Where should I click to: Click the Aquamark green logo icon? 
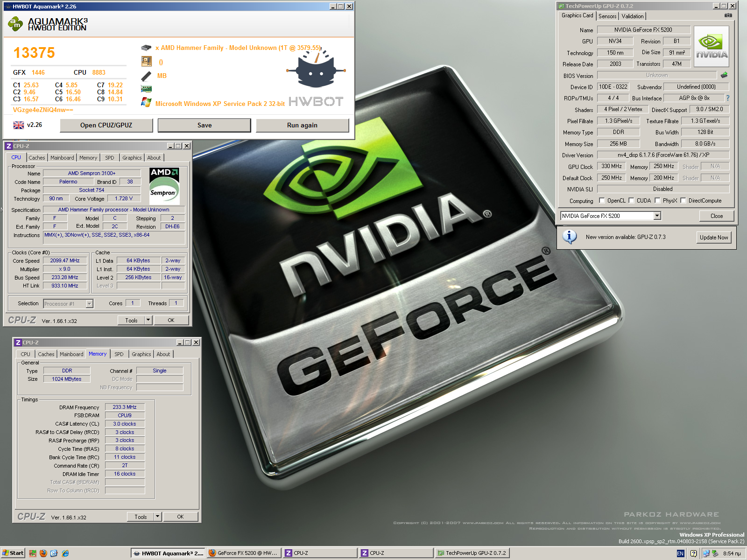tap(15, 24)
